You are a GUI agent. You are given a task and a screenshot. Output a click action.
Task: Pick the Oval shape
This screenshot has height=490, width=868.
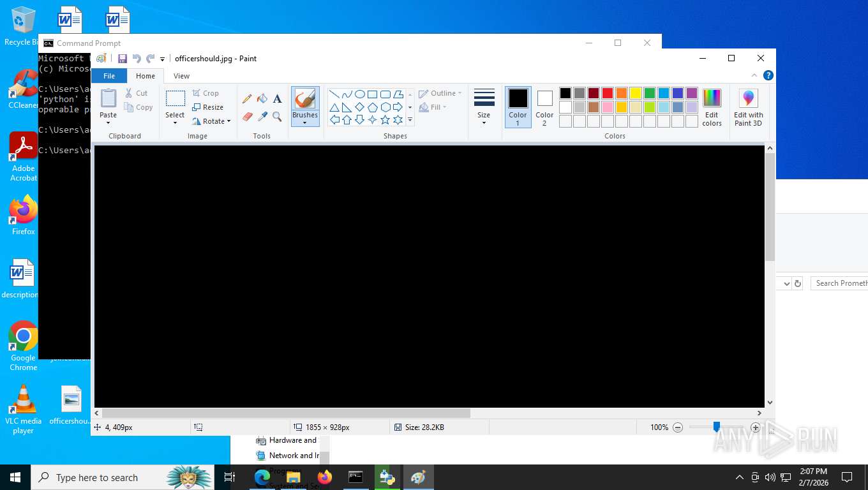[x=360, y=94]
